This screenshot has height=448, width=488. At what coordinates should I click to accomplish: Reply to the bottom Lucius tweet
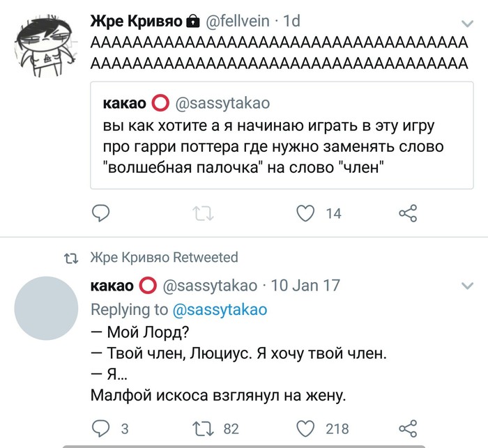tap(101, 428)
